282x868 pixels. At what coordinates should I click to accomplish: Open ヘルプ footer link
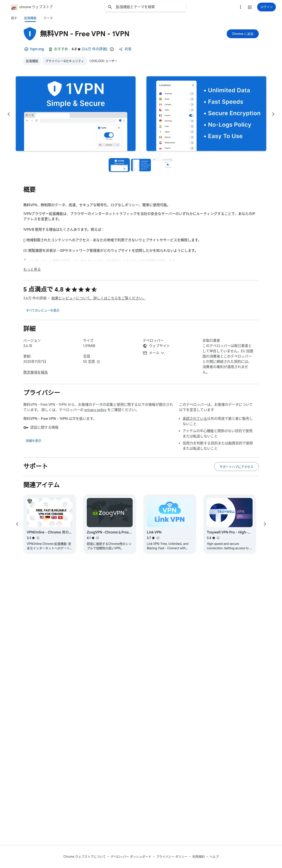214,857
